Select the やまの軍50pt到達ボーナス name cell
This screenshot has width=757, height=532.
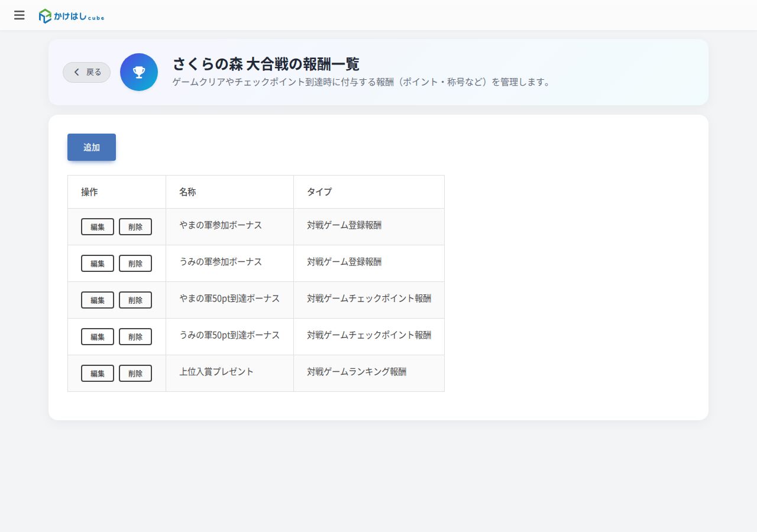[230, 300]
